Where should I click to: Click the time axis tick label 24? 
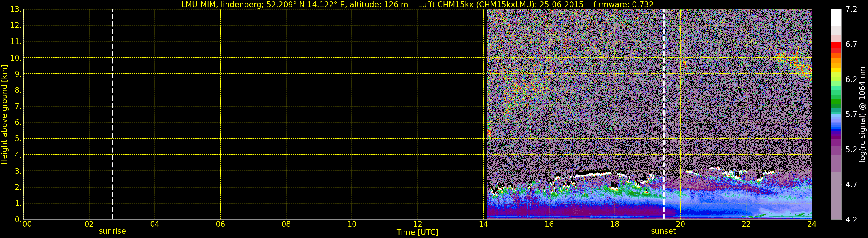[x=812, y=224]
